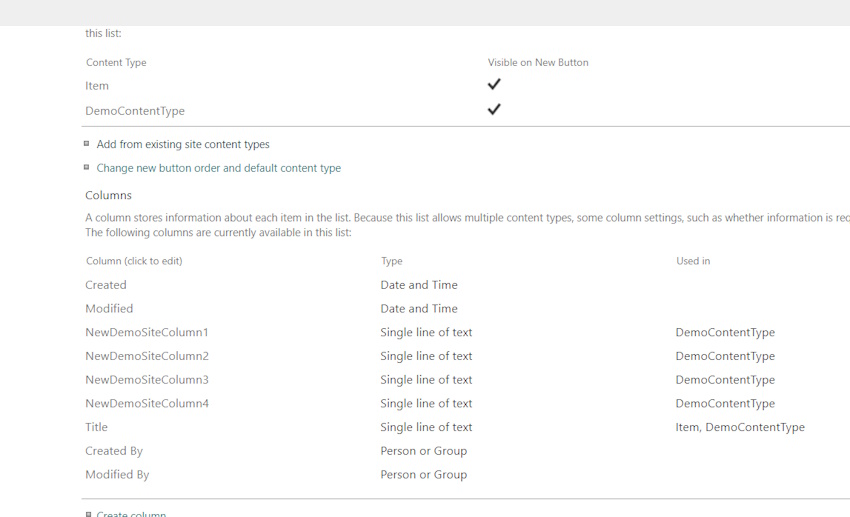Open NewDemoSiteColumn1 settings
The image size is (850, 517).
point(147,332)
